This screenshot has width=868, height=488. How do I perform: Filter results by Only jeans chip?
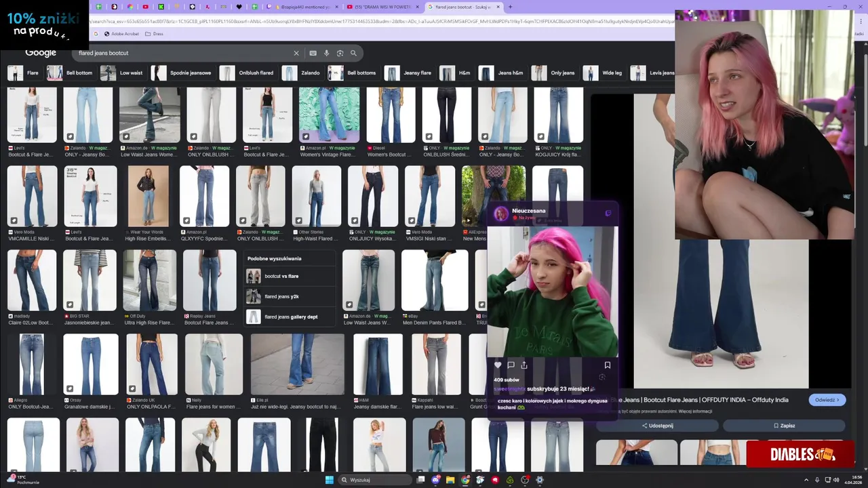[554, 73]
